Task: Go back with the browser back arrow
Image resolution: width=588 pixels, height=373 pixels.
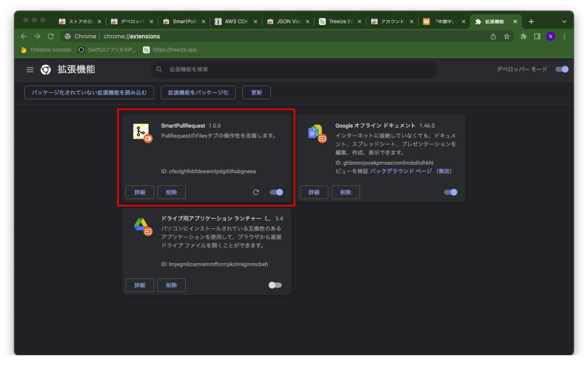Action: point(24,36)
